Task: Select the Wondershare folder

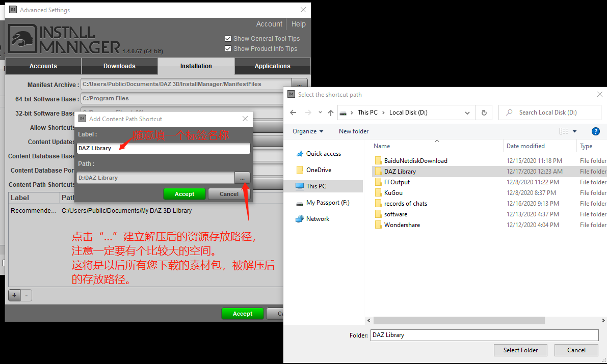Action: coord(402,225)
